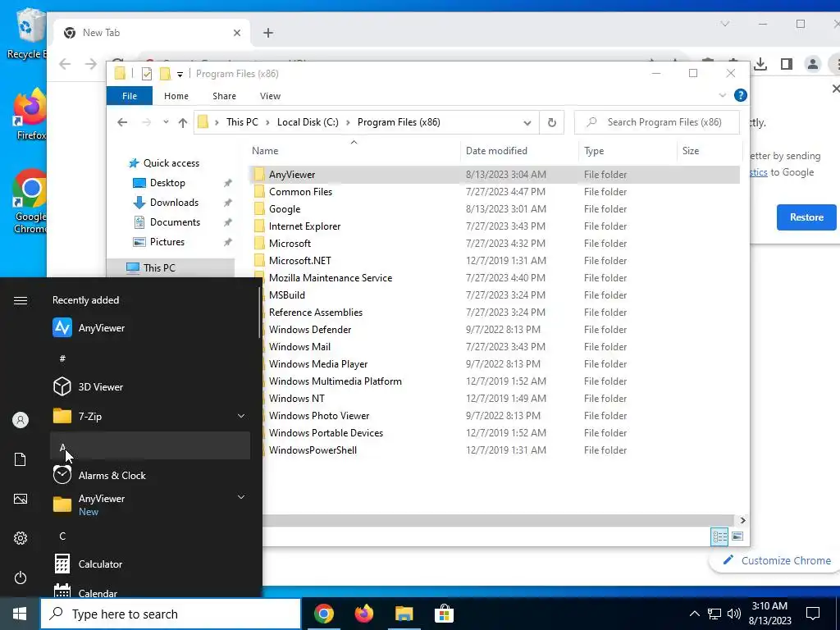Screen dimensions: 840x630
Task: Expand breadcrumb arrow after This PC
Action: click(267, 123)
